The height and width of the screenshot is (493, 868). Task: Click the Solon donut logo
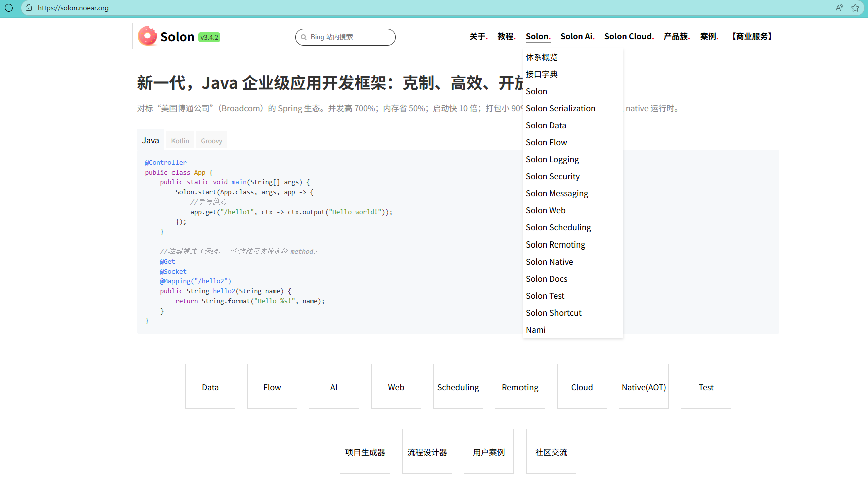148,36
